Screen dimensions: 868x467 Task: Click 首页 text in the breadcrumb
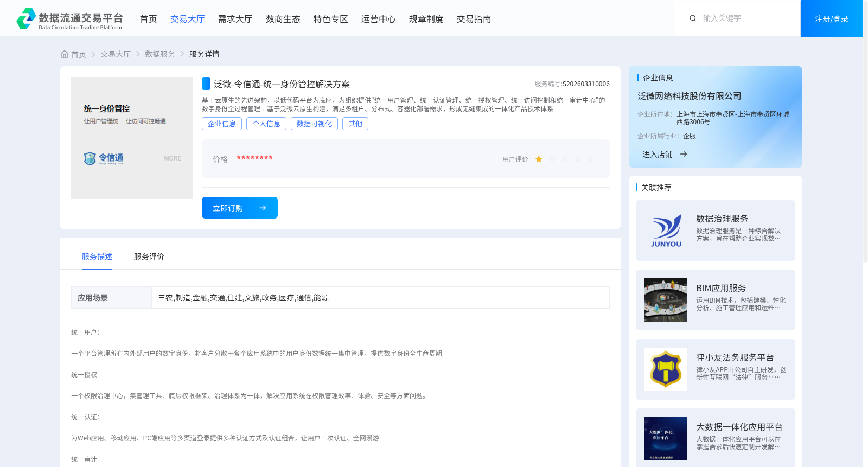pyautogui.click(x=79, y=54)
